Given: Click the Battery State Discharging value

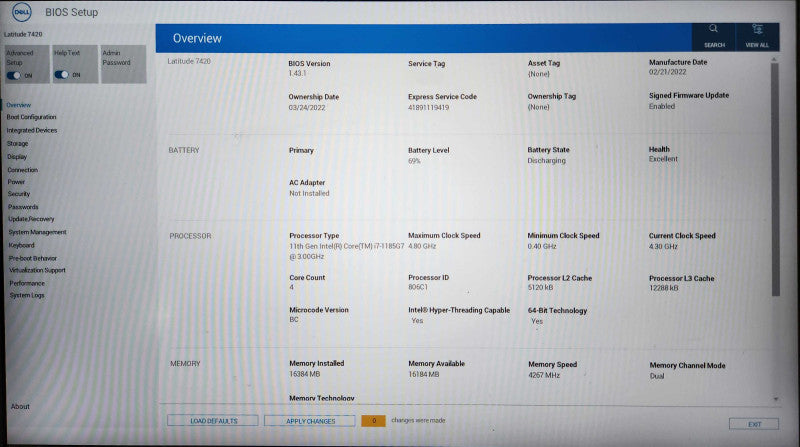Looking at the screenshot, I should click(x=546, y=161).
